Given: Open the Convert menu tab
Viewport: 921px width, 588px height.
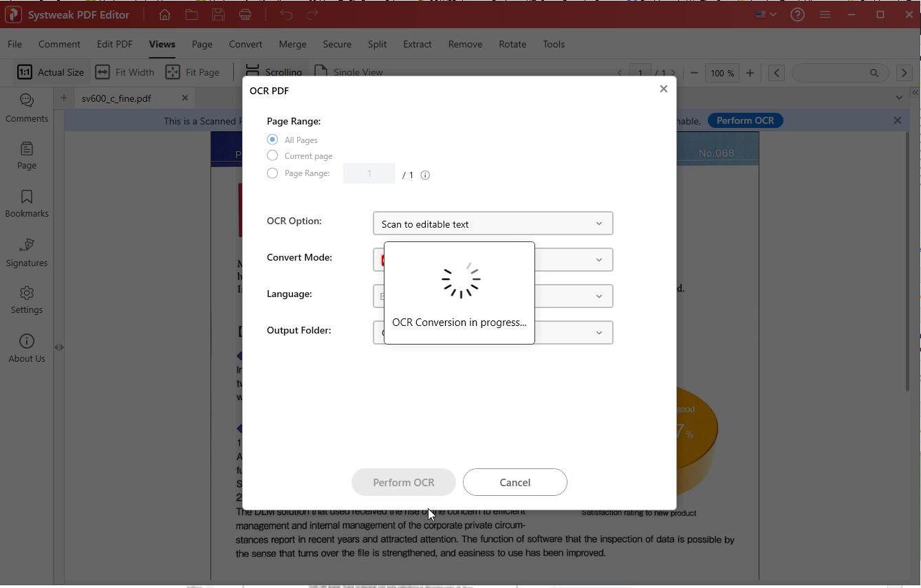Looking at the screenshot, I should point(246,44).
